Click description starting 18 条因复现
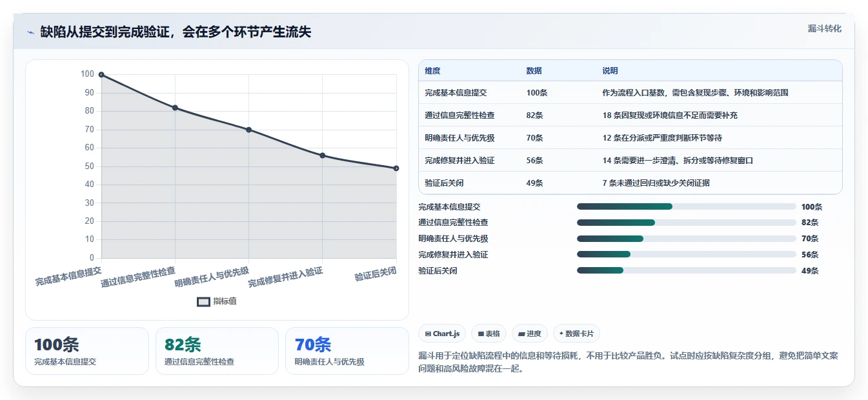The height and width of the screenshot is (400, 868). click(670, 115)
